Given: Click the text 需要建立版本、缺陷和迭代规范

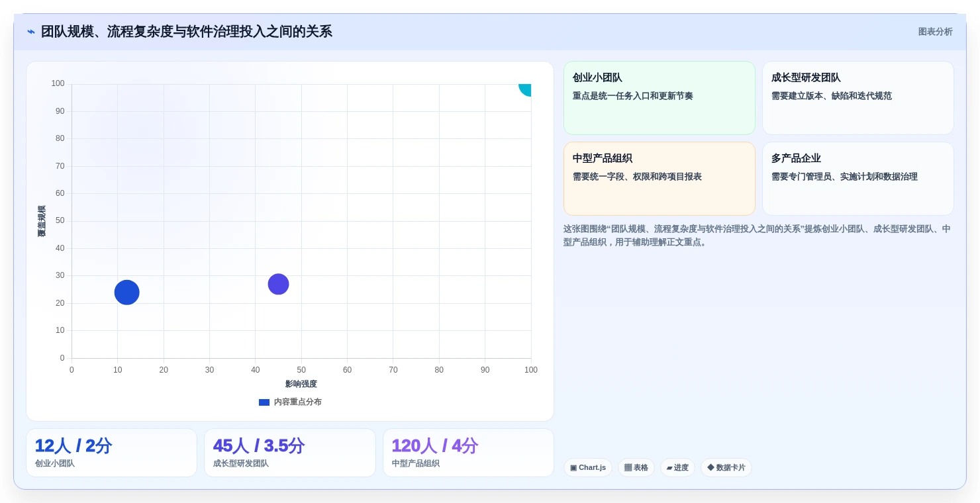Looking at the screenshot, I should pos(832,96).
